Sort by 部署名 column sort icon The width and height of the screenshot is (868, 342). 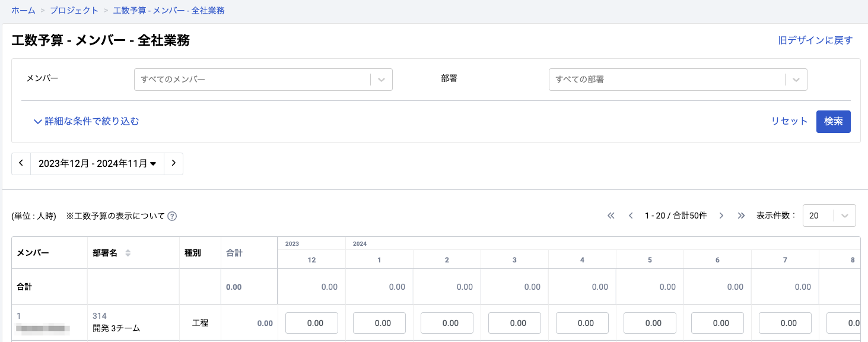coord(128,253)
